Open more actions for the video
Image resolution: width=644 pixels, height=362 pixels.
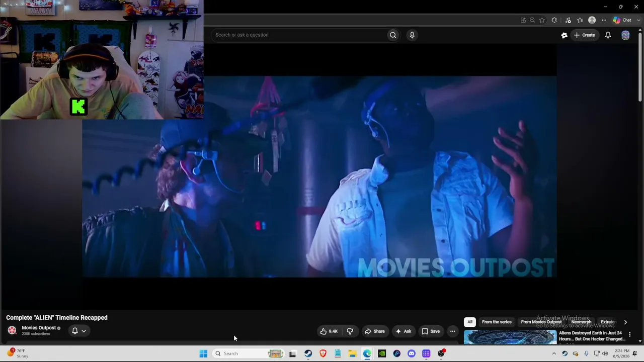click(452, 331)
